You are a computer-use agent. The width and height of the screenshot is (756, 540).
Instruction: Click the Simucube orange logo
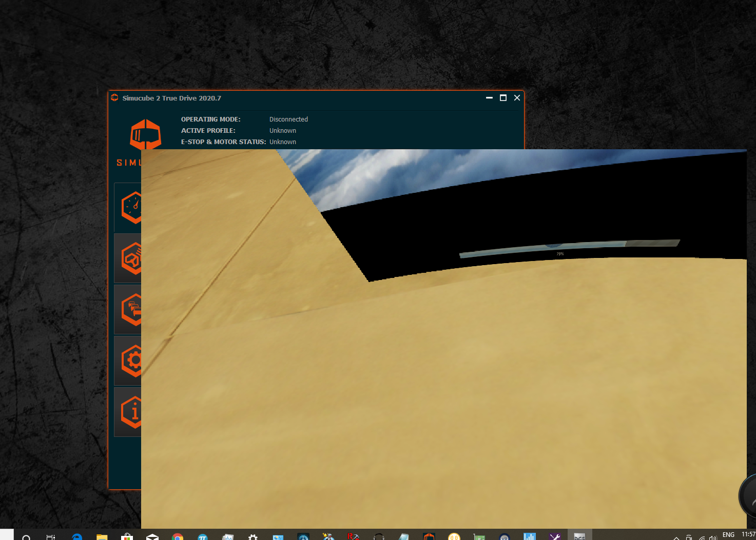click(x=146, y=134)
